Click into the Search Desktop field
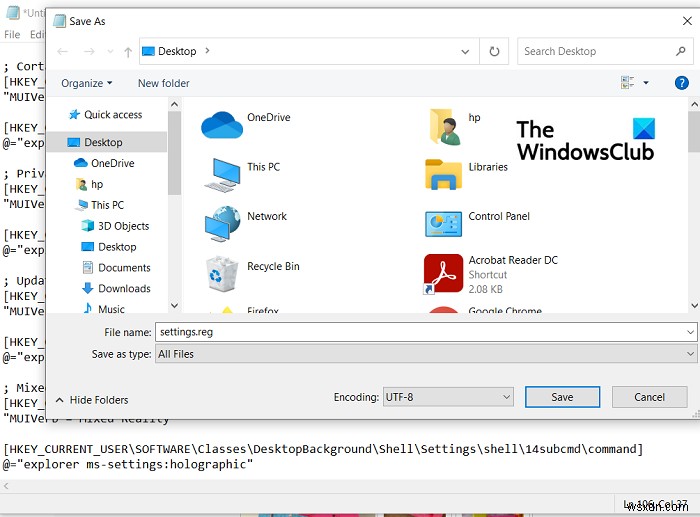Viewport: 700px width, 517px height. (605, 51)
